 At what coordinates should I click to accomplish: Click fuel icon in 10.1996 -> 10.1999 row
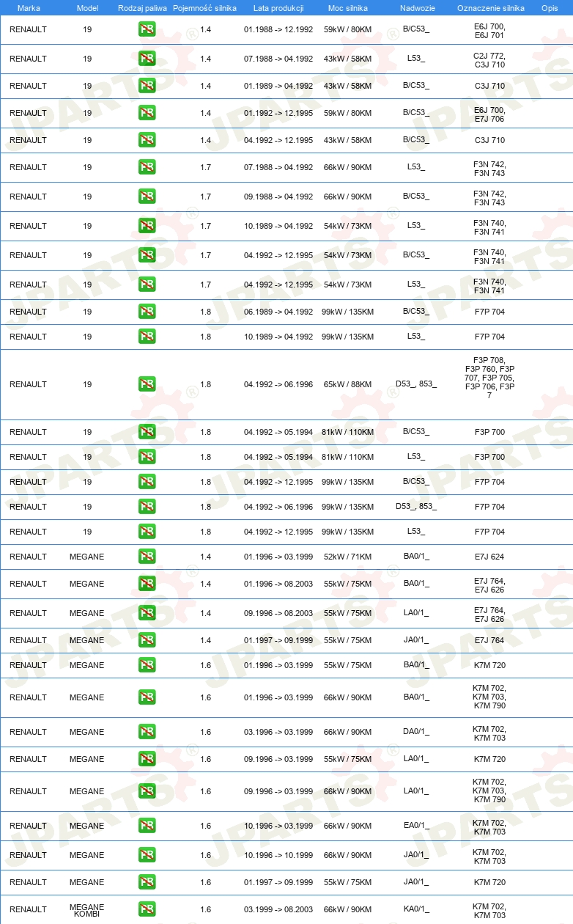(147, 855)
